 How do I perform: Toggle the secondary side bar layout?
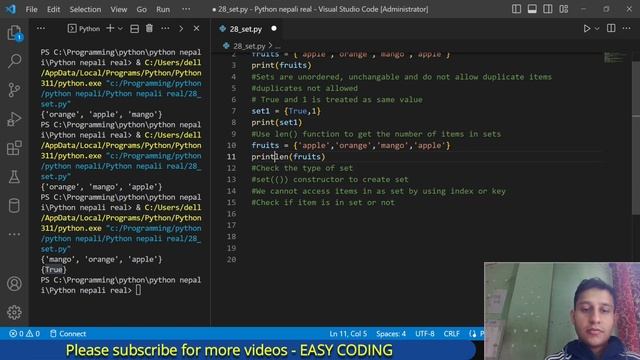pos(548,9)
